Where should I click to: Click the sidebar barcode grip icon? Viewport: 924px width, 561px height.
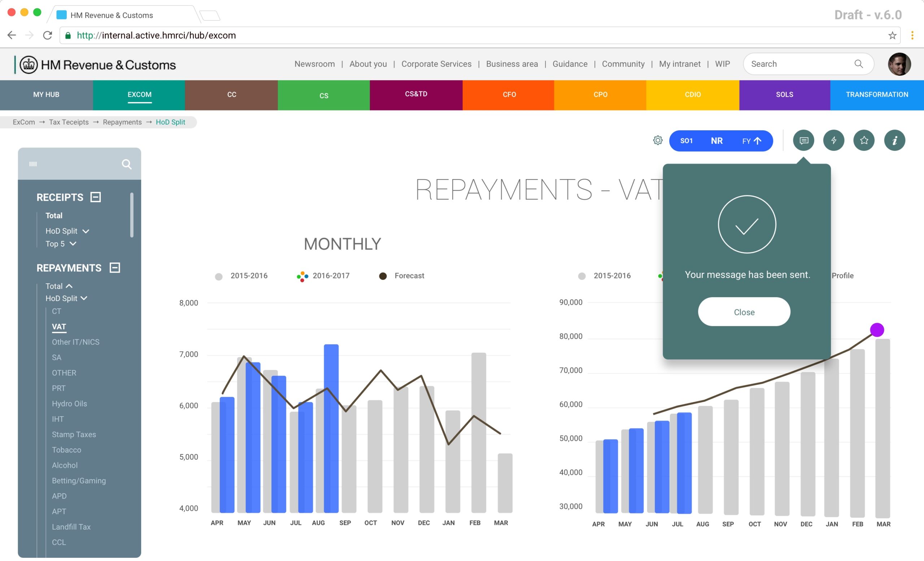pos(33,164)
